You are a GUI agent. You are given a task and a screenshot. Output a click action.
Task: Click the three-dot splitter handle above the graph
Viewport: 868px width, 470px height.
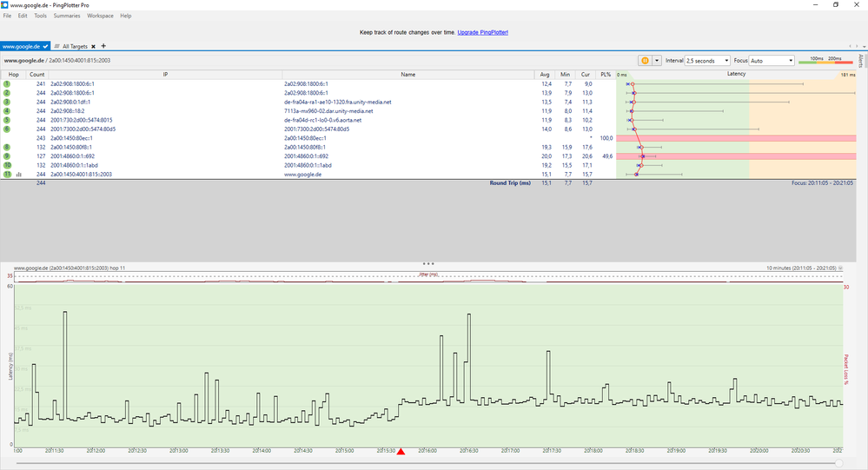(428, 263)
